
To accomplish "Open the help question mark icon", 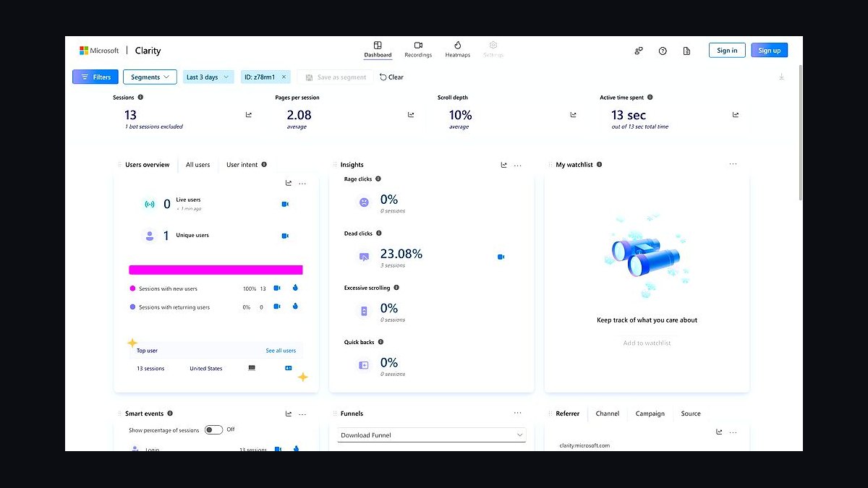I will pos(663,51).
